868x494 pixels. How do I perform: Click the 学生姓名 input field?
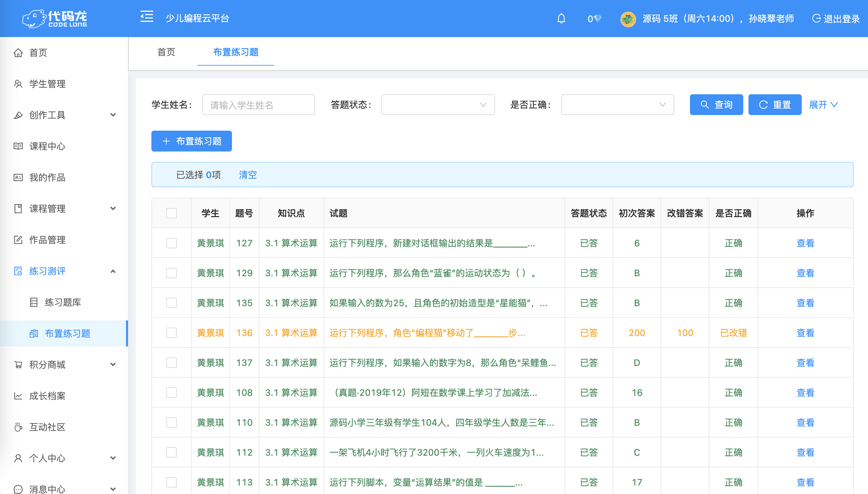coord(258,105)
